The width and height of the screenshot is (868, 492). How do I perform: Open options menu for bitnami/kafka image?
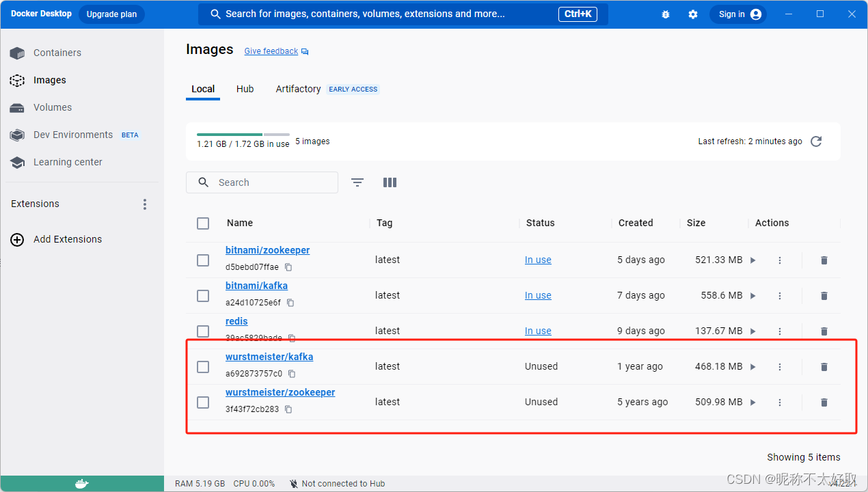[780, 295]
